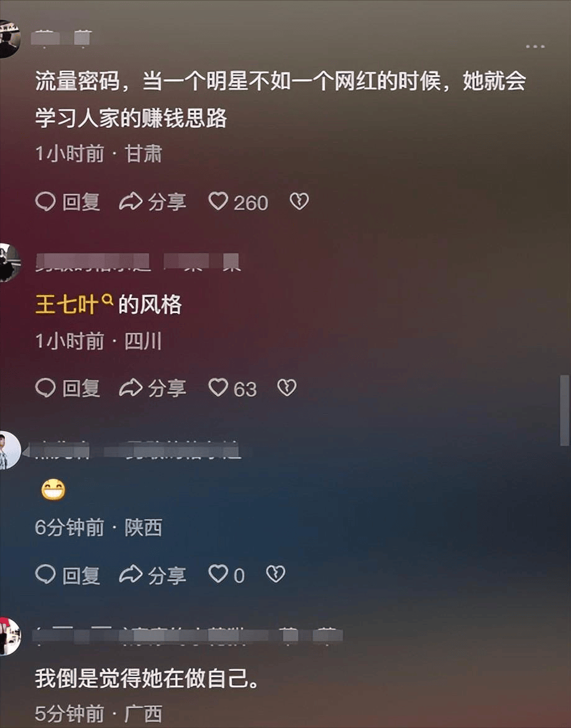The width and height of the screenshot is (571, 728).
Task: Share the emoji comment from 陕西
Action: [153, 575]
